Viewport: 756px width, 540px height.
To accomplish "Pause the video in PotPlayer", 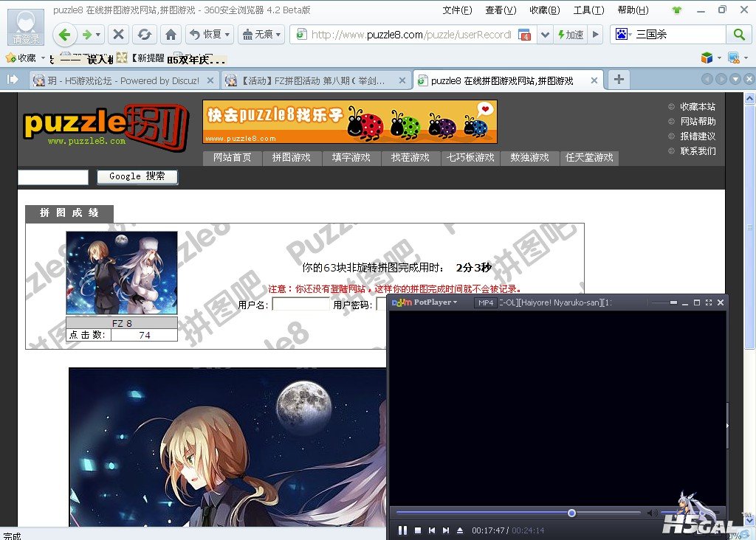I will coord(402,530).
